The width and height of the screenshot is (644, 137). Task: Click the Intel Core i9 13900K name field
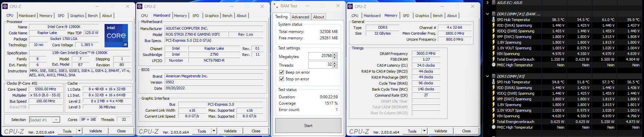pyautogui.click(x=64, y=27)
